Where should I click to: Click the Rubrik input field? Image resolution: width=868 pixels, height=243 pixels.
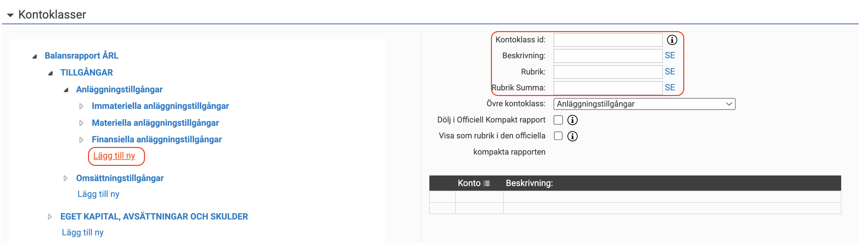point(608,72)
